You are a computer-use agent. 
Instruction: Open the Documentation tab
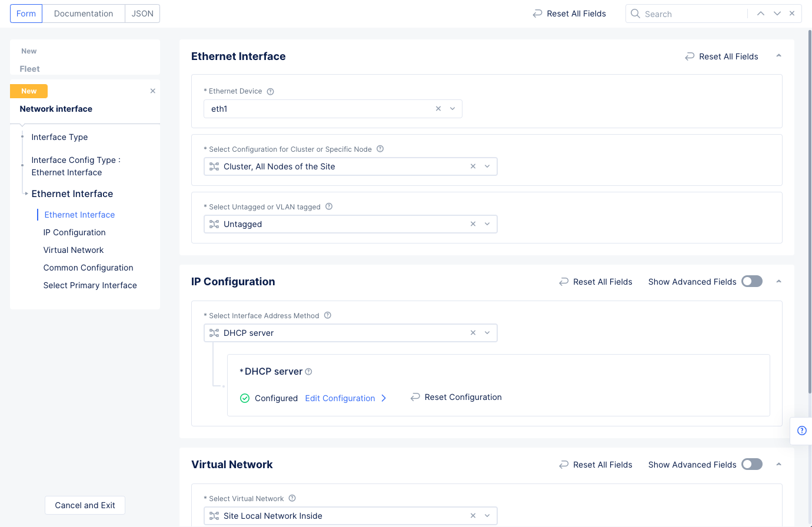pyautogui.click(x=84, y=14)
